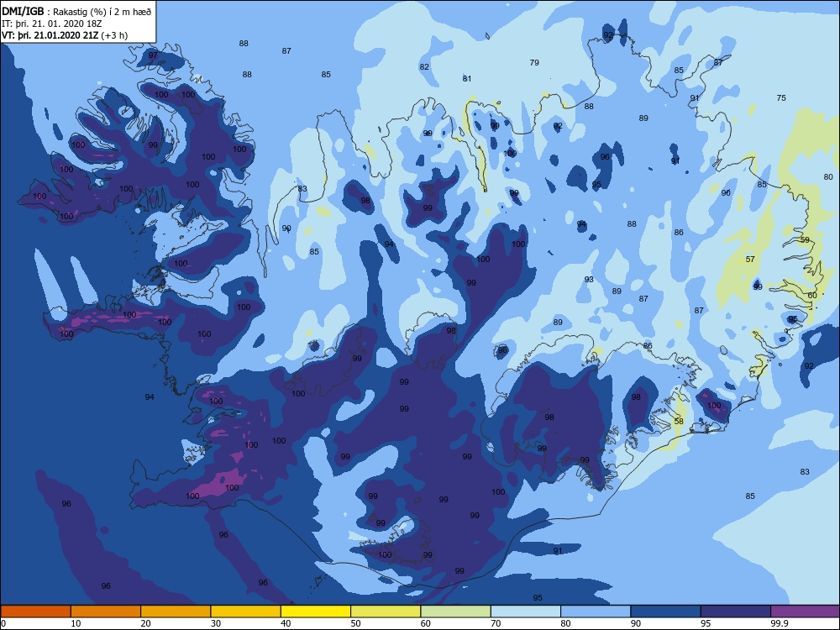Viewport: 840px width, 630px height.
Task: Click the '93' humidity value on the map
Action: [x=589, y=280]
